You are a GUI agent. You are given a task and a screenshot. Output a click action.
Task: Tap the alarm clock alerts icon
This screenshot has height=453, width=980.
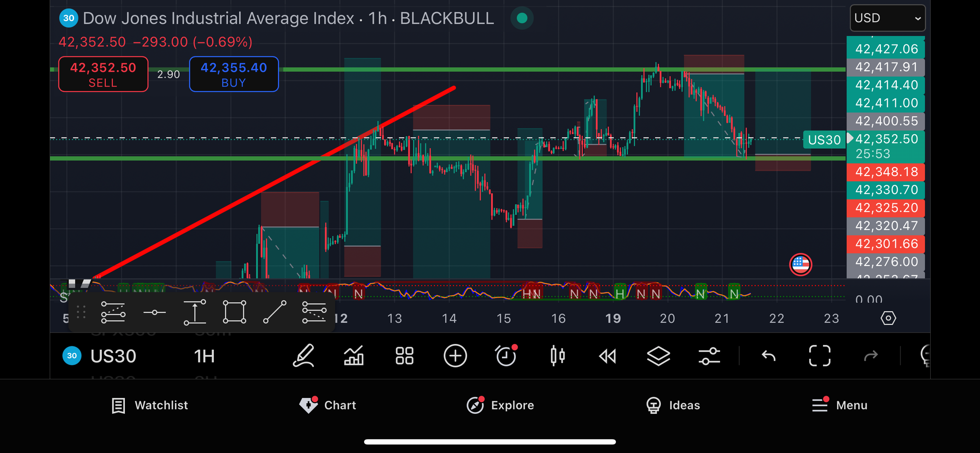point(506,356)
